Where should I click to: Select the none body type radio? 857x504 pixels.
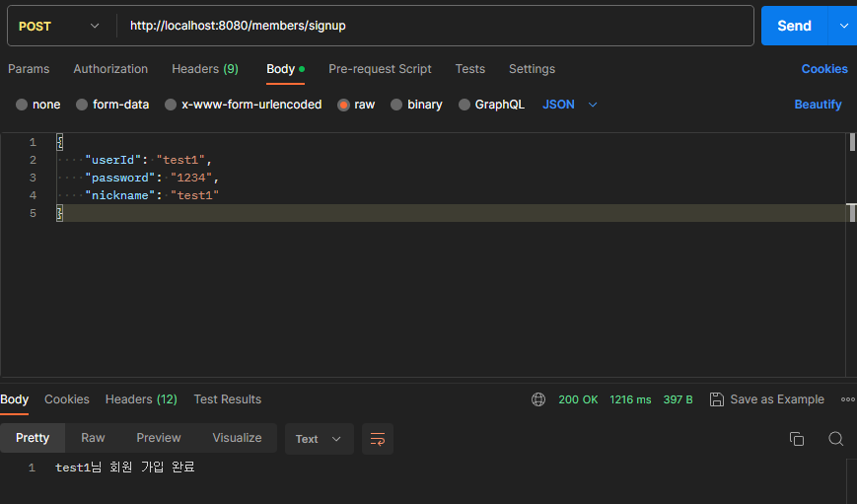point(22,105)
